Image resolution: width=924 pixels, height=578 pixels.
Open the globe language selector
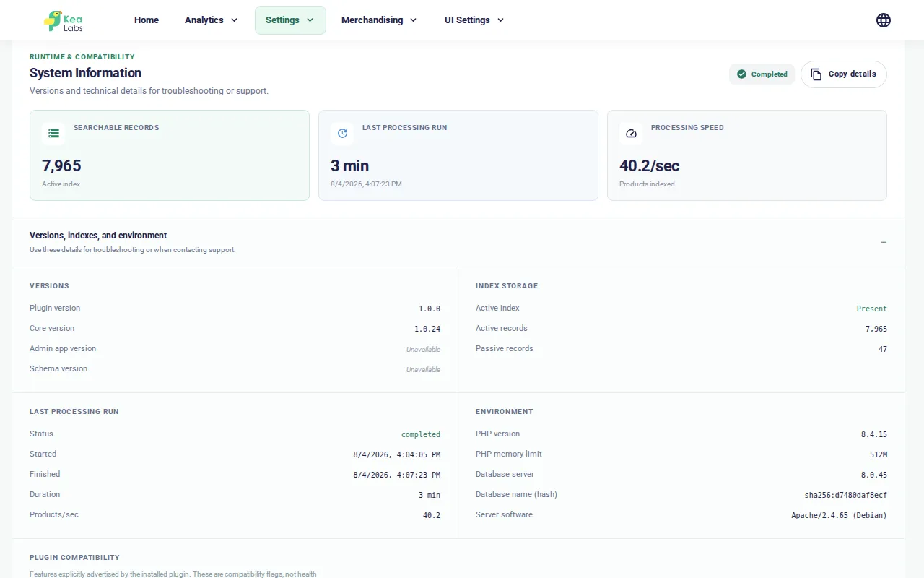point(884,20)
